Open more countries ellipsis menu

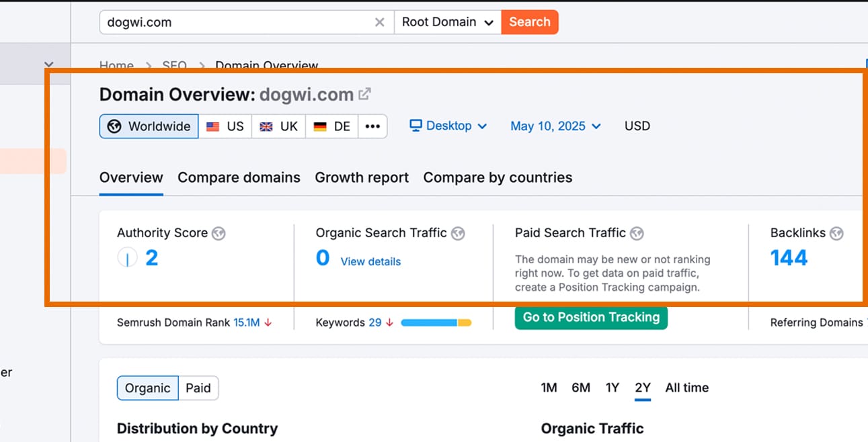pos(373,126)
